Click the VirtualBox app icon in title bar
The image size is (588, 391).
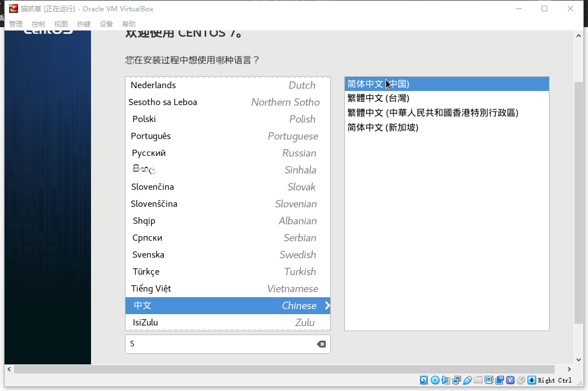(x=14, y=8)
